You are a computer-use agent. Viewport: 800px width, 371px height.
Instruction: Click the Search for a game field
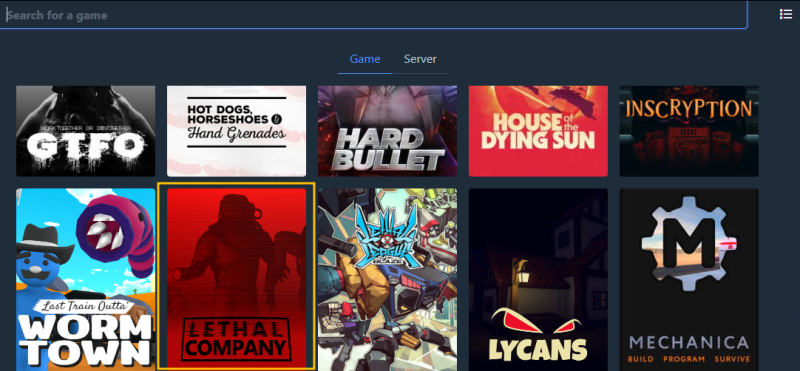pyautogui.click(x=373, y=15)
